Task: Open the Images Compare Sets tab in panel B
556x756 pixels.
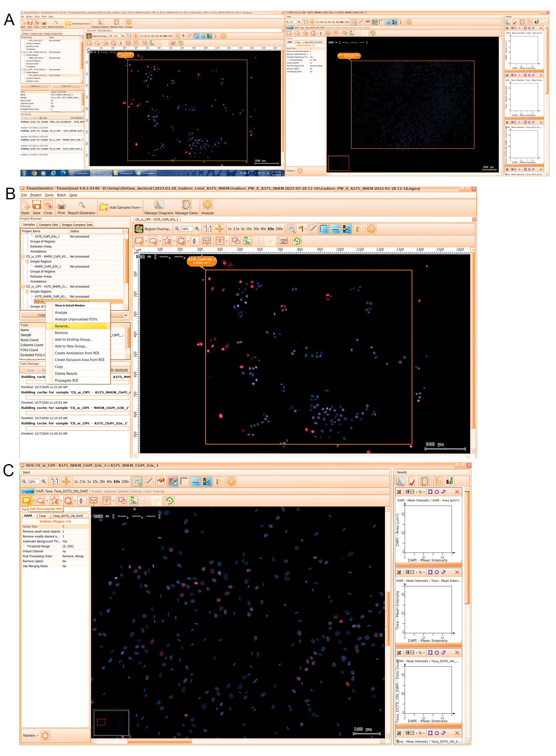Action: click(77, 225)
